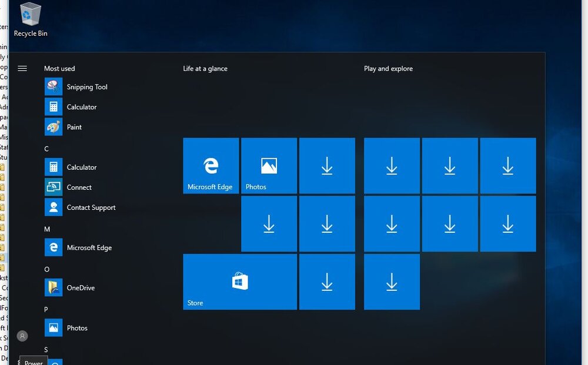Expand the Start menu hamburger button
The image size is (588, 365).
point(22,68)
